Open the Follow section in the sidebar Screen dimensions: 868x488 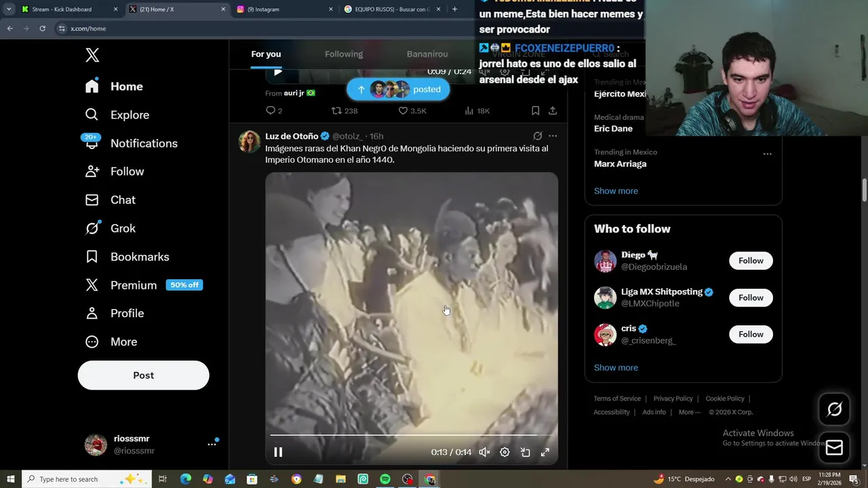pyautogui.click(x=115, y=171)
